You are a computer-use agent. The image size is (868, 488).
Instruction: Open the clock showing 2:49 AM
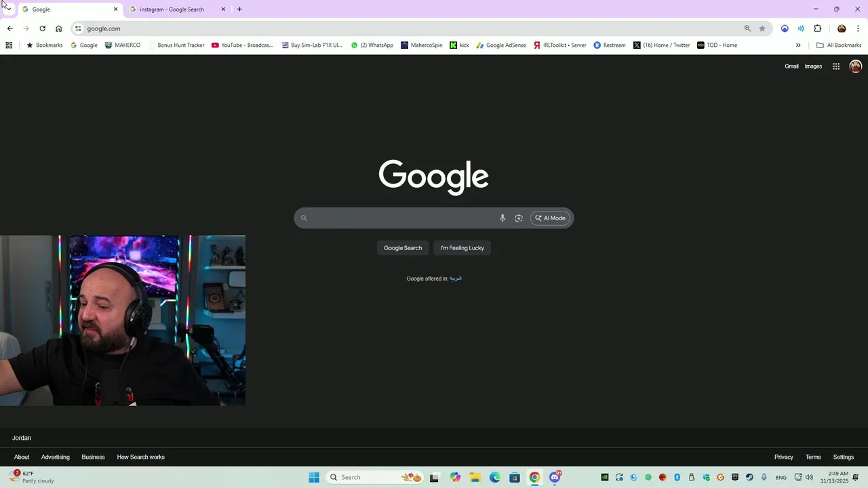pyautogui.click(x=834, y=477)
